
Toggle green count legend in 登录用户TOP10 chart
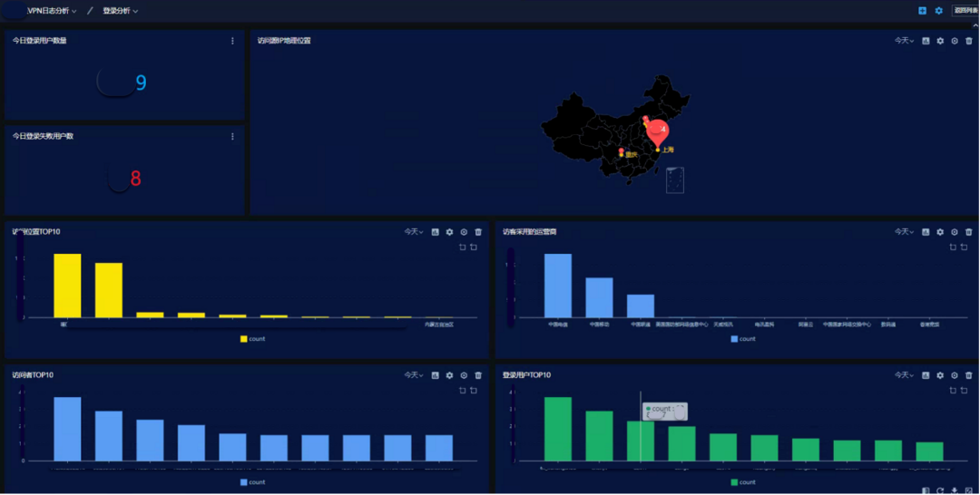742,482
